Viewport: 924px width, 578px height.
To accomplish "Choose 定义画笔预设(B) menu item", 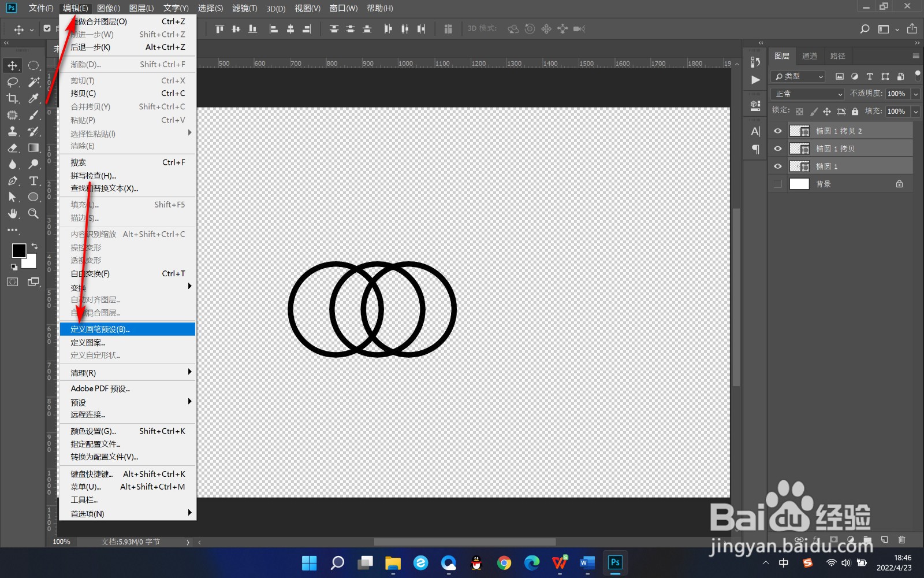I will [x=128, y=329].
